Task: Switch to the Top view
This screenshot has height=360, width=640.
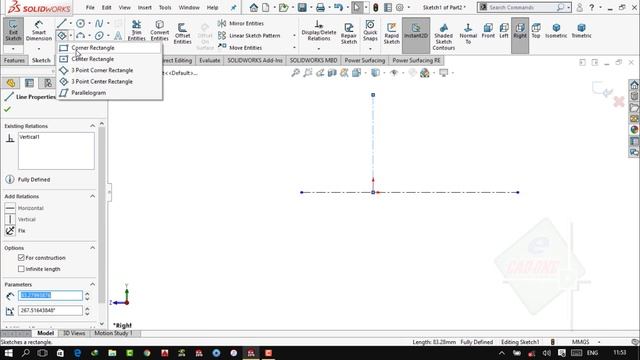Action: tap(536, 31)
